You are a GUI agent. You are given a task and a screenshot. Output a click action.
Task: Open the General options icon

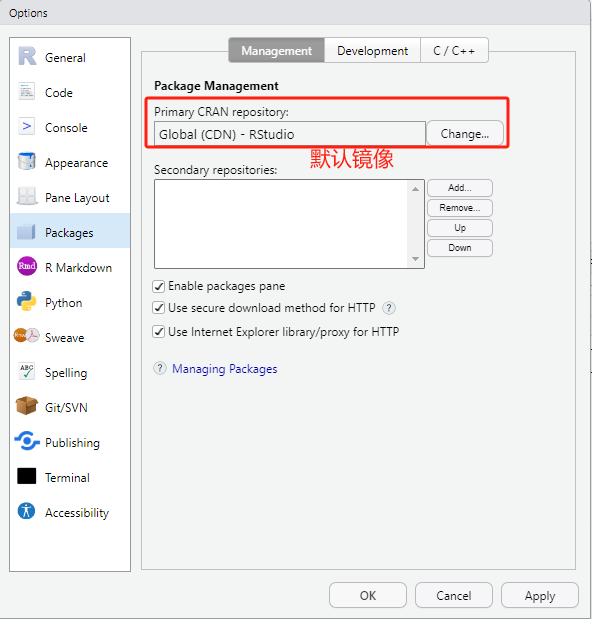[x=27, y=56]
